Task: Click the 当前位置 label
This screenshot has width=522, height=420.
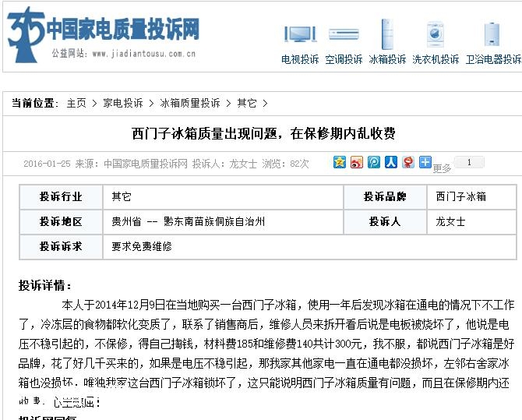Action: [35, 104]
